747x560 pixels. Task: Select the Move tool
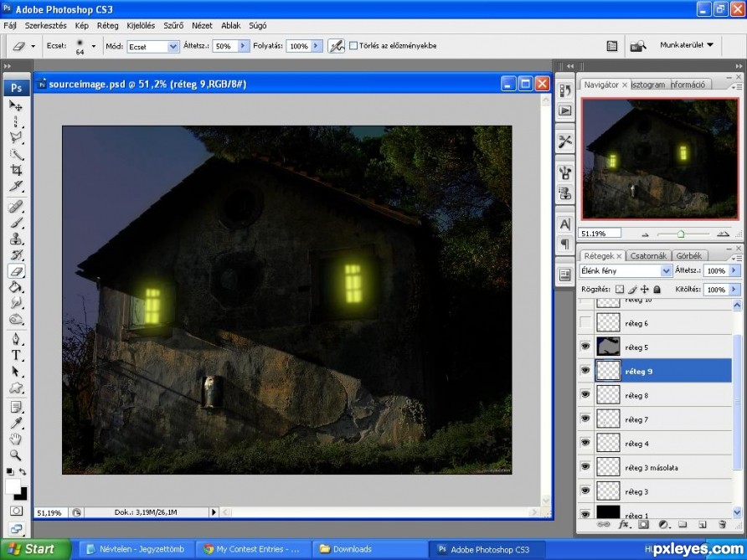pyautogui.click(x=16, y=105)
